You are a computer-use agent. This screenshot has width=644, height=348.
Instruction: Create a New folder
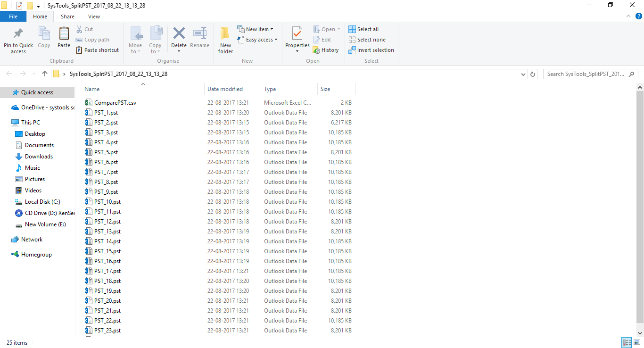point(225,40)
